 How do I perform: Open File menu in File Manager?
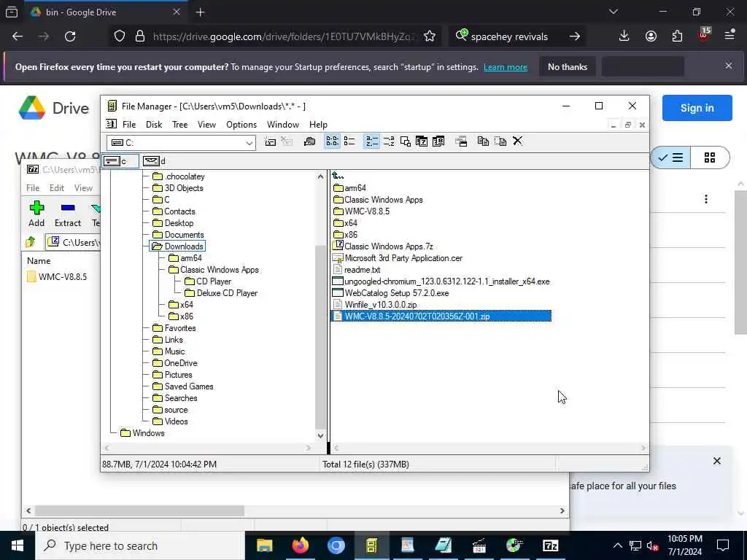(x=129, y=125)
